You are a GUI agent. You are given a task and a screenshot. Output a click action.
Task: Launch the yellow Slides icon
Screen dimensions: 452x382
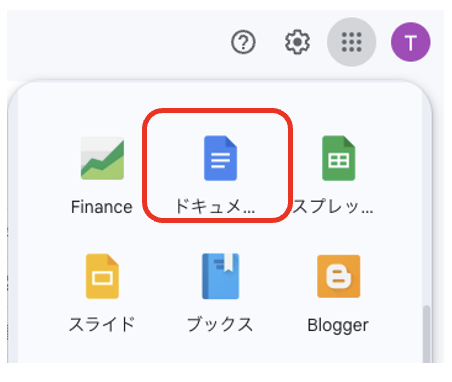tap(102, 276)
